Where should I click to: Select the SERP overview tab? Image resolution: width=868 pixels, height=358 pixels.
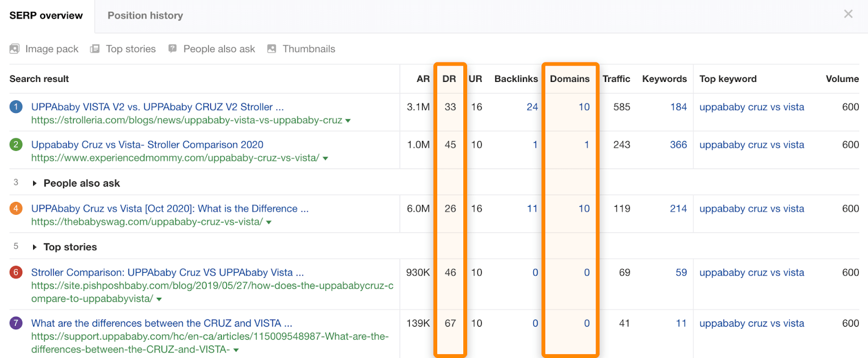pos(46,16)
